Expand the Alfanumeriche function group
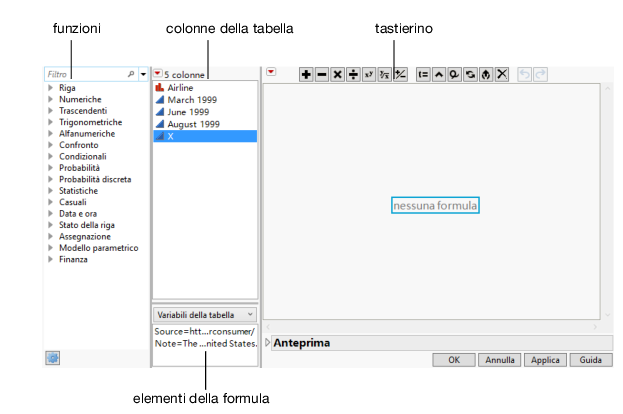The image size is (623, 414). pyautogui.click(x=50, y=133)
